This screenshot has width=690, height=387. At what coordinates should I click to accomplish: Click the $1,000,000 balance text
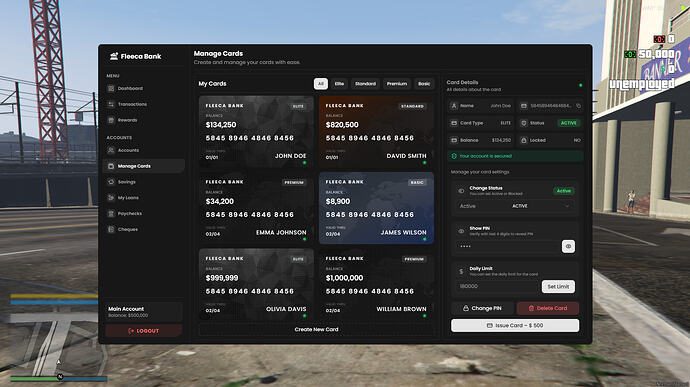tap(345, 278)
